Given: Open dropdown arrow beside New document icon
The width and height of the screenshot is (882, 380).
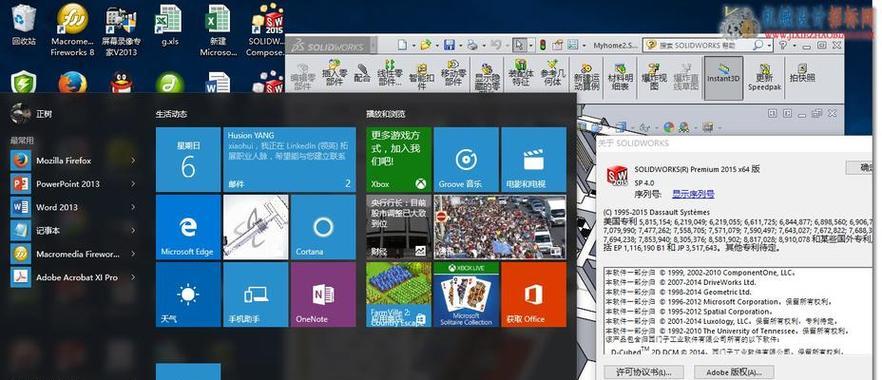Looking at the screenshot, I should 414,46.
